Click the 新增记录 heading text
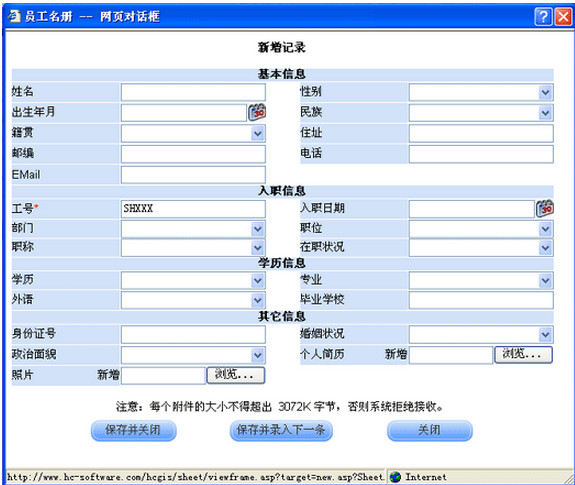 tap(282, 47)
